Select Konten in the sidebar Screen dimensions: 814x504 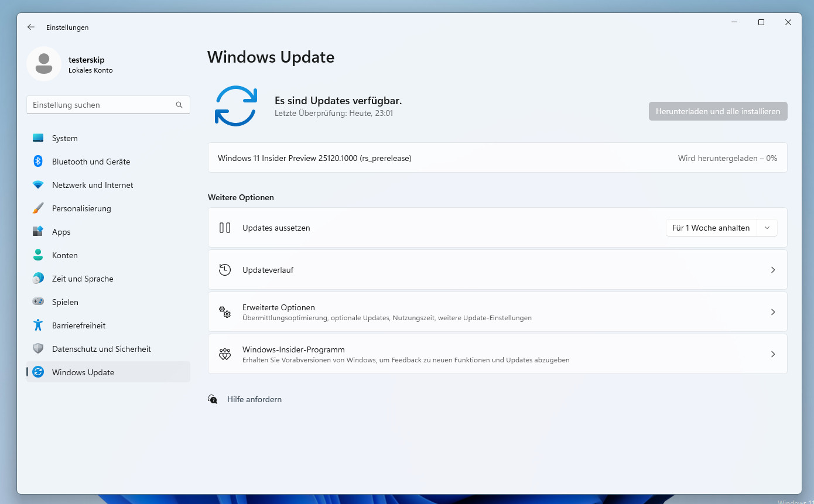click(108, 255)
